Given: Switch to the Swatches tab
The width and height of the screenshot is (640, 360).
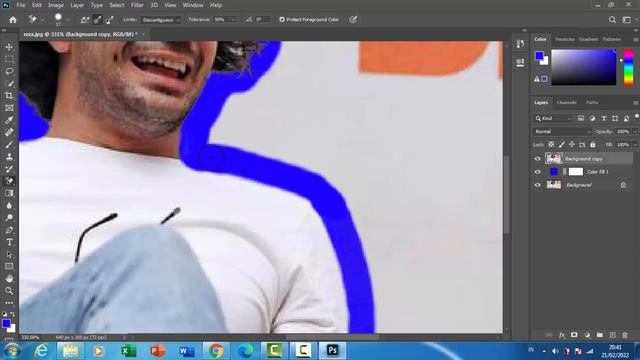Looking at the screenshot, I should tap(565, 39).
